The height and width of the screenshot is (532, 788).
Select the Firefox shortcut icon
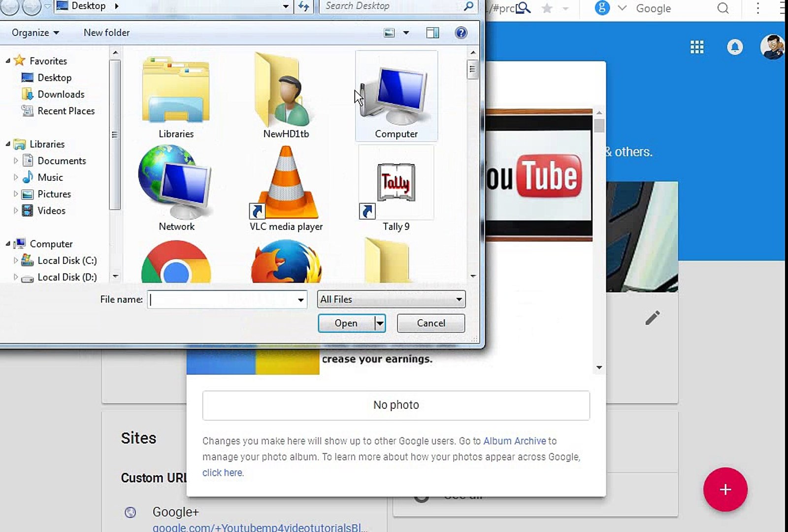pyautogui.click(x=286, y=262)
